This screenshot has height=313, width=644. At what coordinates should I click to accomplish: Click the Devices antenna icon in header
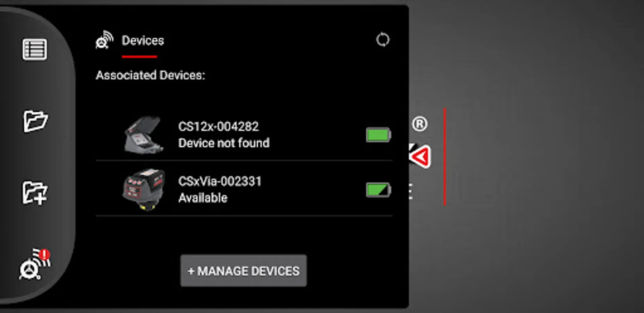tap(104, 40)
